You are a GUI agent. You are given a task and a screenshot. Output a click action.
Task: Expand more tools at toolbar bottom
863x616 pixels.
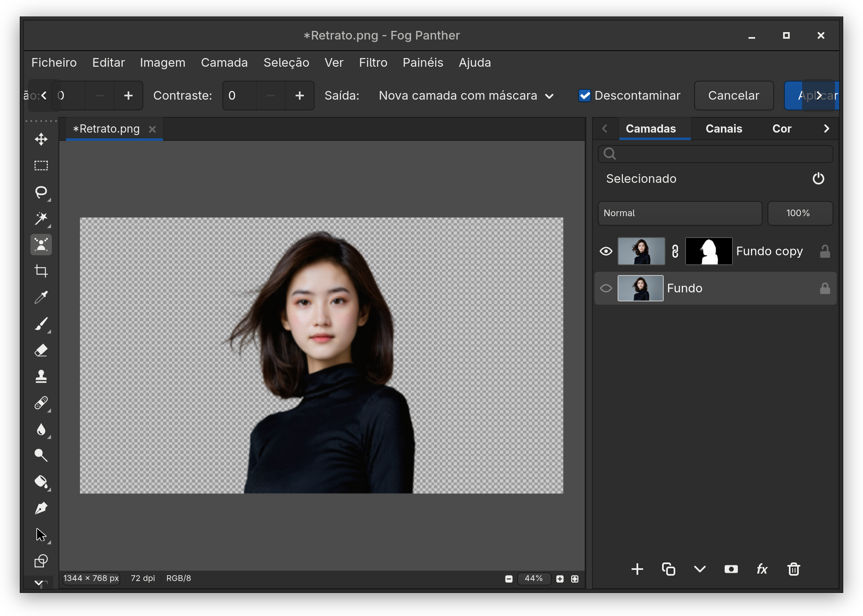[39, 582]
